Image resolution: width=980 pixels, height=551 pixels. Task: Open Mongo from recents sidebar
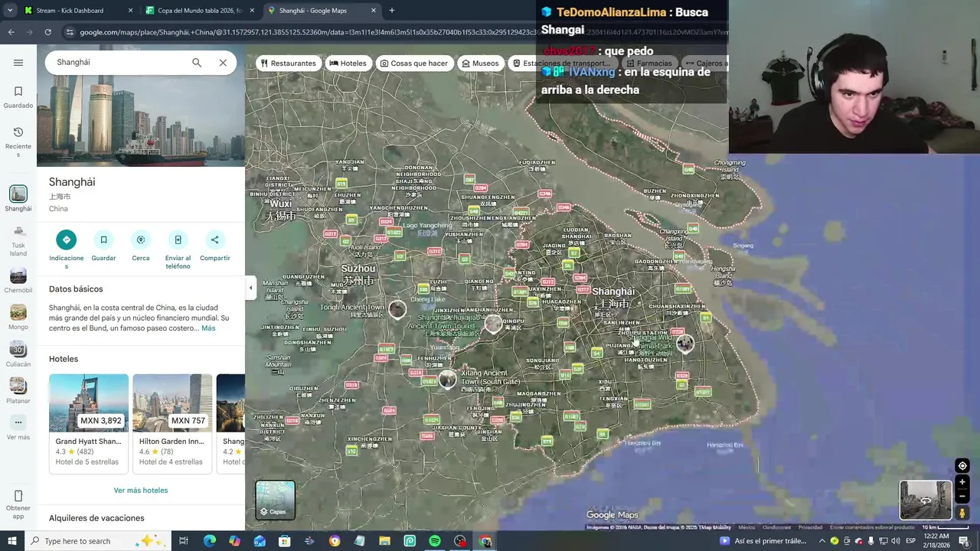click(x=18, y=317)
